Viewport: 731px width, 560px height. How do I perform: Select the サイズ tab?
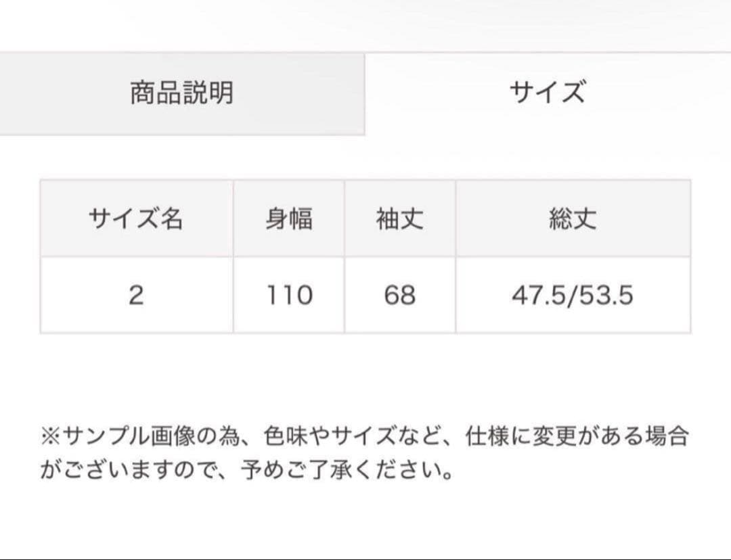548,92
